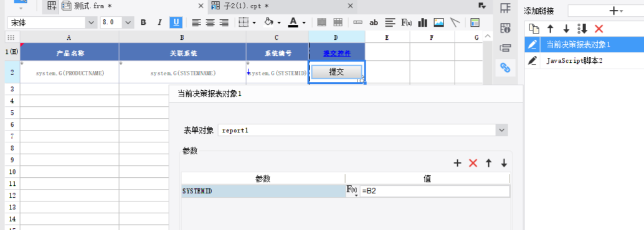Sort the link list with dotted arrow icon
644x230 pixels.
582,29
